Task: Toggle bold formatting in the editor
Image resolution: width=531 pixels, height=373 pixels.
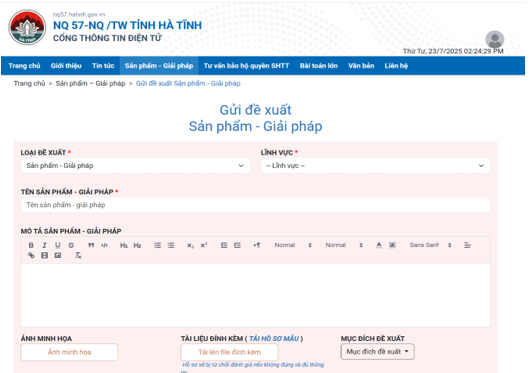Action: click(x=31, y=245)
